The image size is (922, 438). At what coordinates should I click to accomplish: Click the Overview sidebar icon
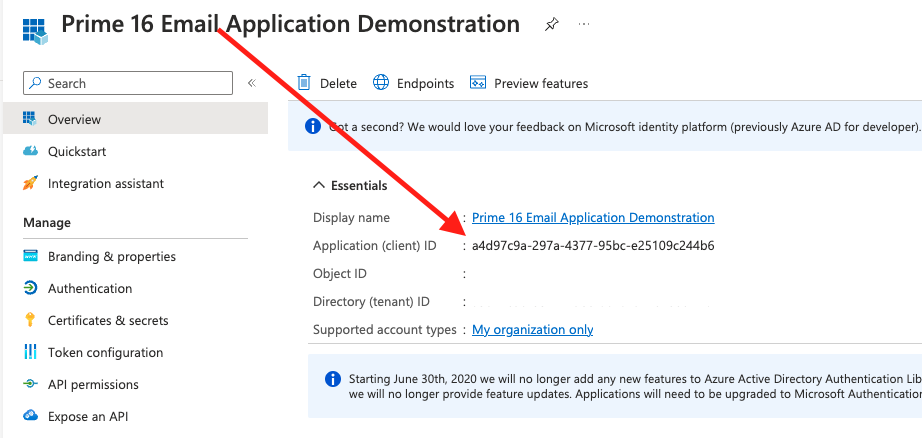[30, 119]
